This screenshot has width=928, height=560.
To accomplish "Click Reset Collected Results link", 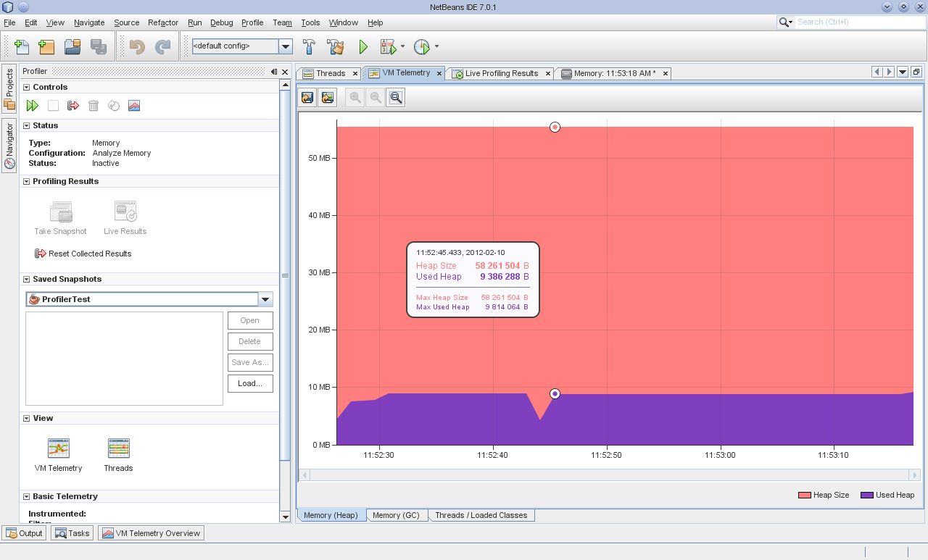I will tap(83, 254).
